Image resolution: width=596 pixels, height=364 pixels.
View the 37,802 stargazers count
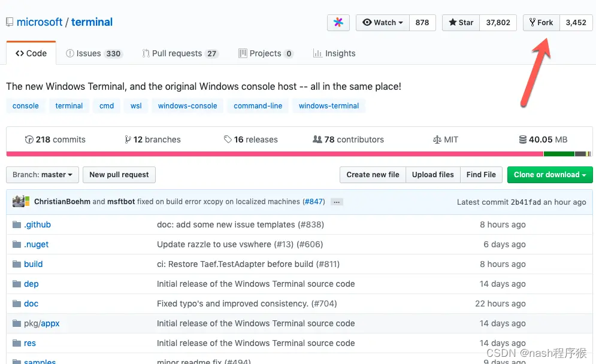click(498, 22)
